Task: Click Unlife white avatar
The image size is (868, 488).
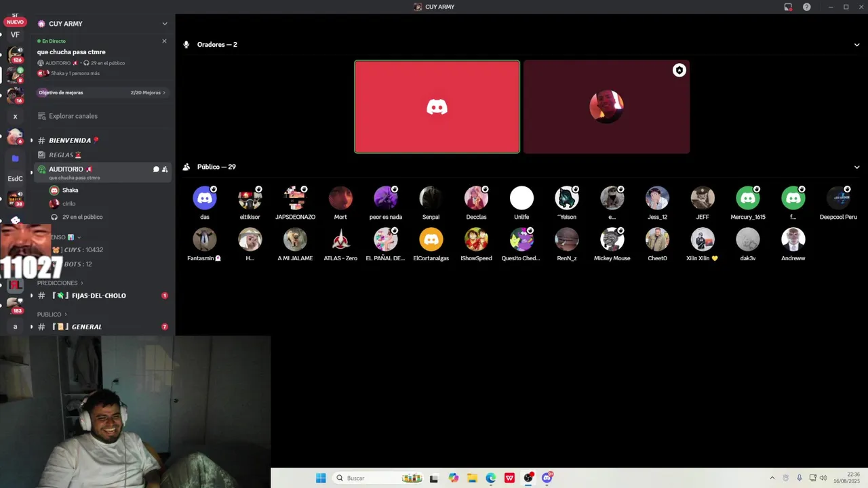Action: pos(521,198)
